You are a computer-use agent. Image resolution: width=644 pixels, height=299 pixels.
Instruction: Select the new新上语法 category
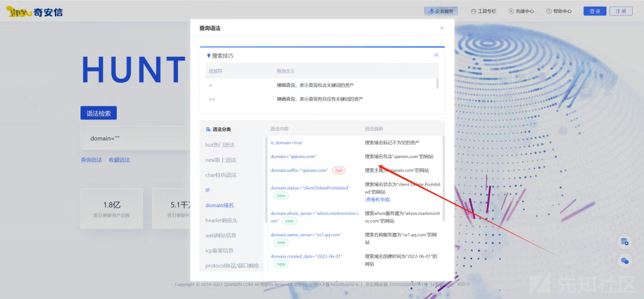point(221,160)
